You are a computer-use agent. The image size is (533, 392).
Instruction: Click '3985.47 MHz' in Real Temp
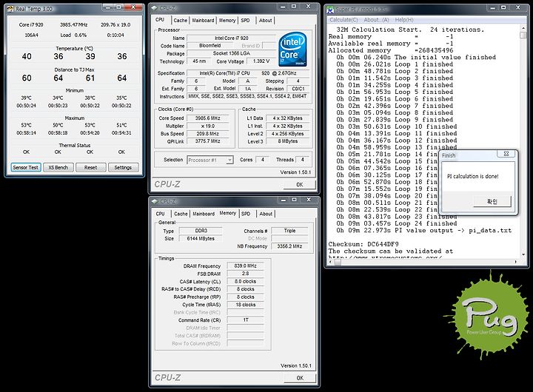[74, 25]
